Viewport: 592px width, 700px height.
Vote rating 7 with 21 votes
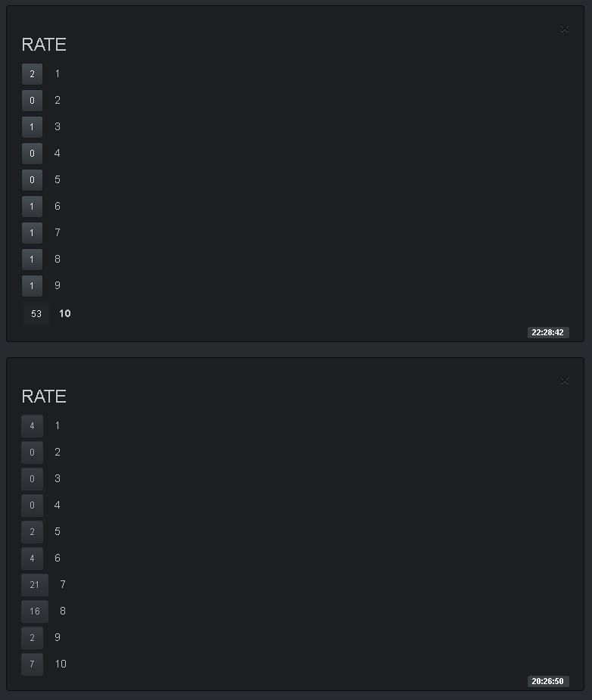click(35, 585)
